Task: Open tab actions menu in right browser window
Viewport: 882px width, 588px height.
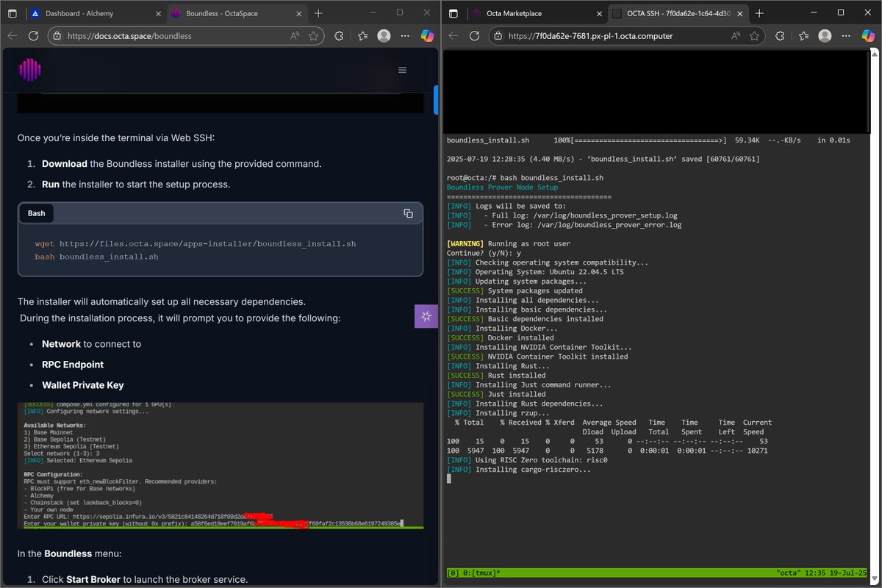Action: [x=453, y=13]
